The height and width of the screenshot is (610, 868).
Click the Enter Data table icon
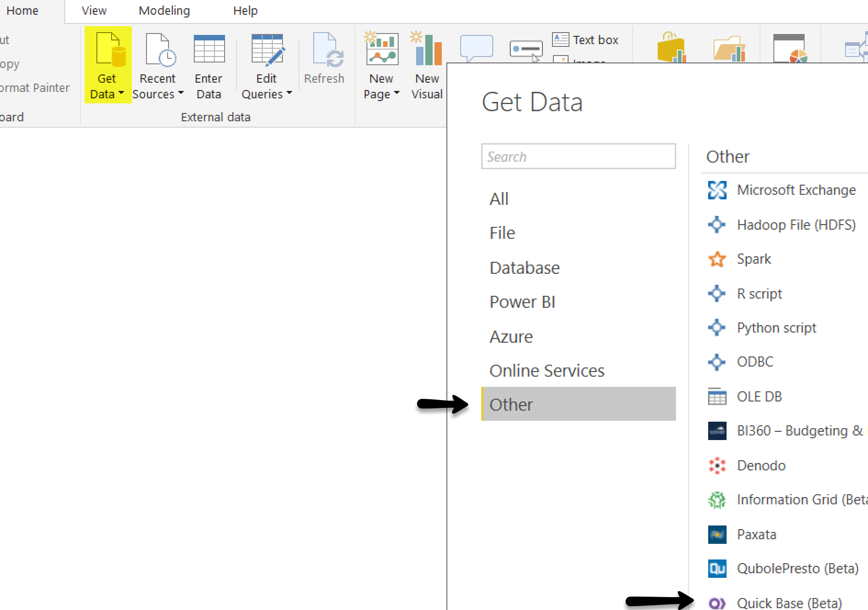(209, 49)
